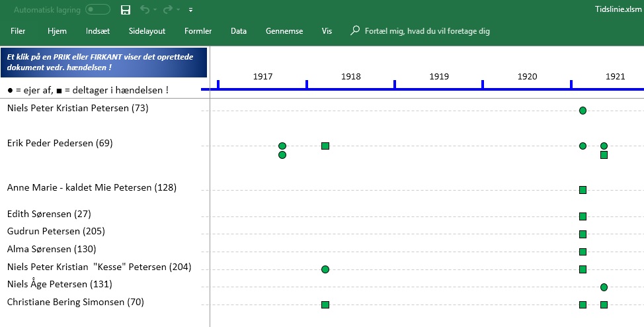Click the green square on Alma Sørensen row
The width and height of the screenshot is (644, 327).
(x=583, y=252)
